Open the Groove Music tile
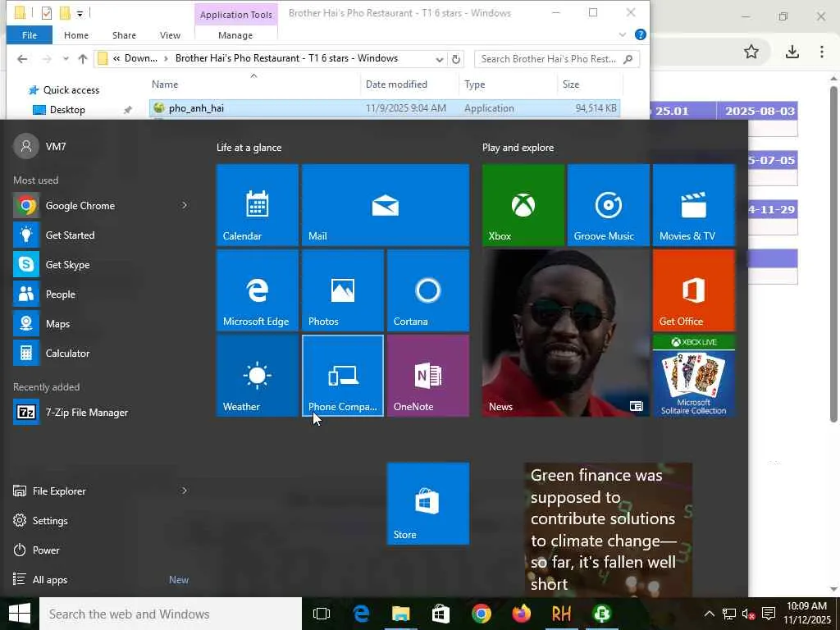The image size is (840, 630). (x=609, y=205)
